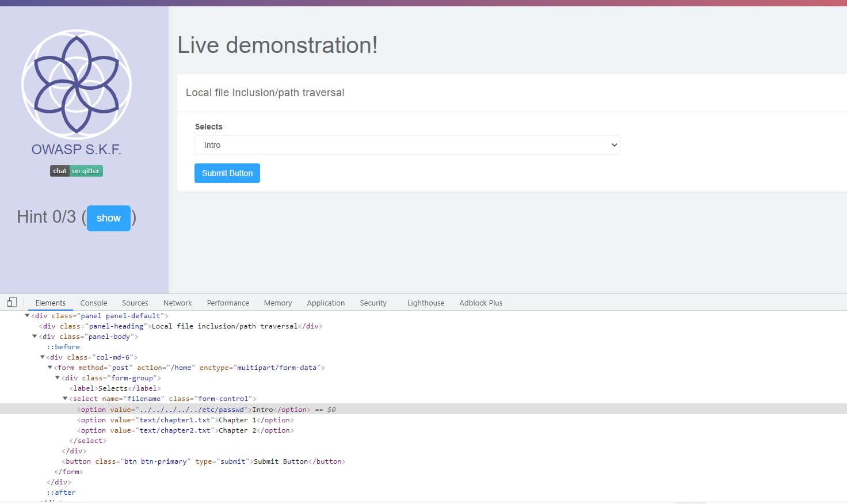This screenshot has width=847, height=504.
Task: Select the text/chapter2.txt option node
Action: coord(185,430)
